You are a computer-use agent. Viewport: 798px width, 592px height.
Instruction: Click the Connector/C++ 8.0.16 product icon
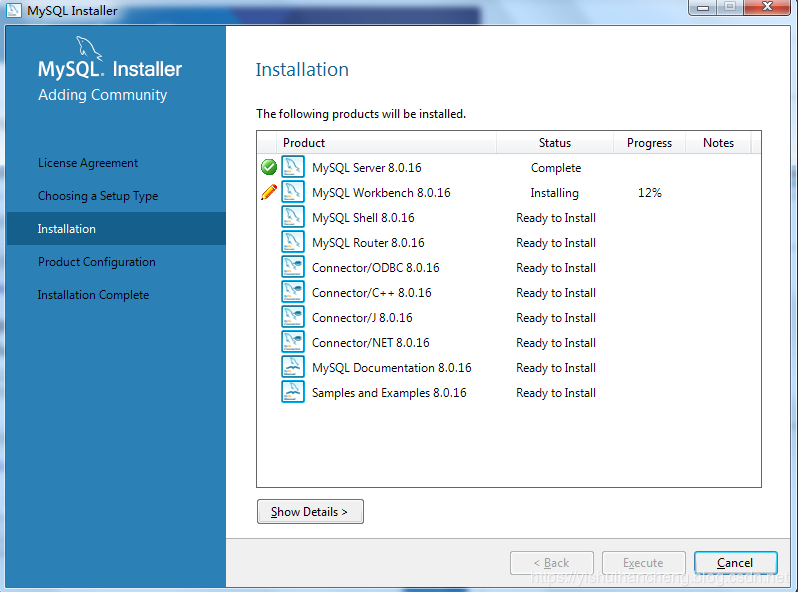point(293,292)
